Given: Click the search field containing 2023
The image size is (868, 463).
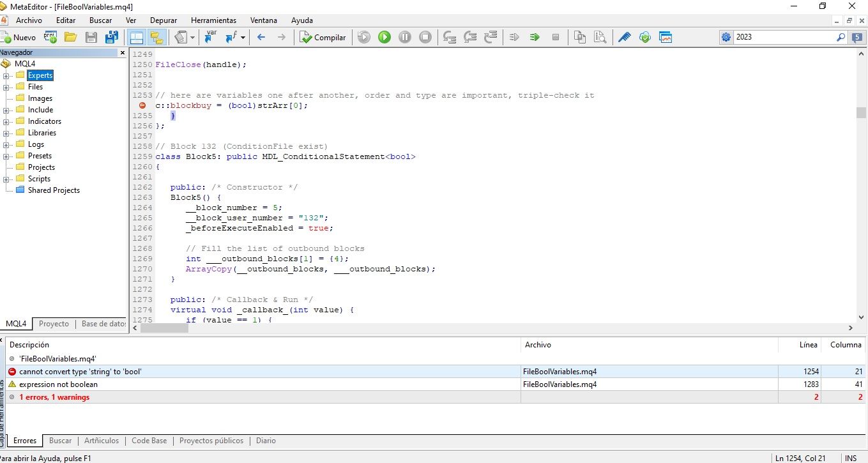Looking at the screenshot, I should [x=784, y=37].
